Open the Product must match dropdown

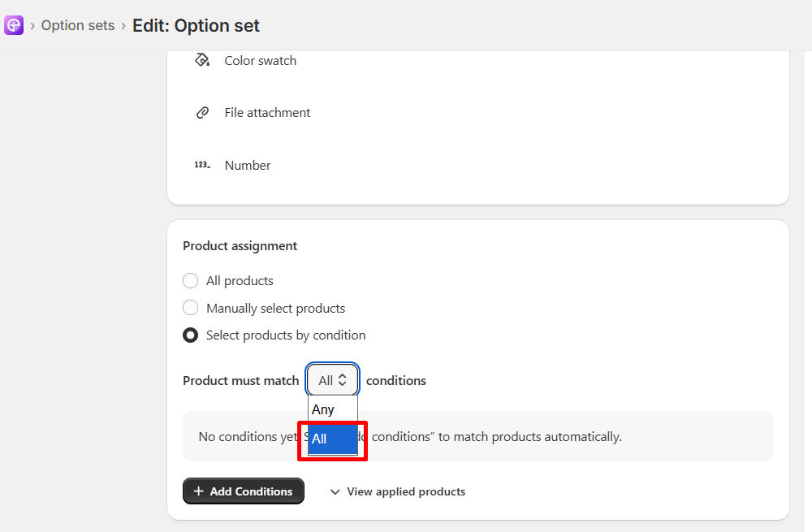click(x=332, y=380)
